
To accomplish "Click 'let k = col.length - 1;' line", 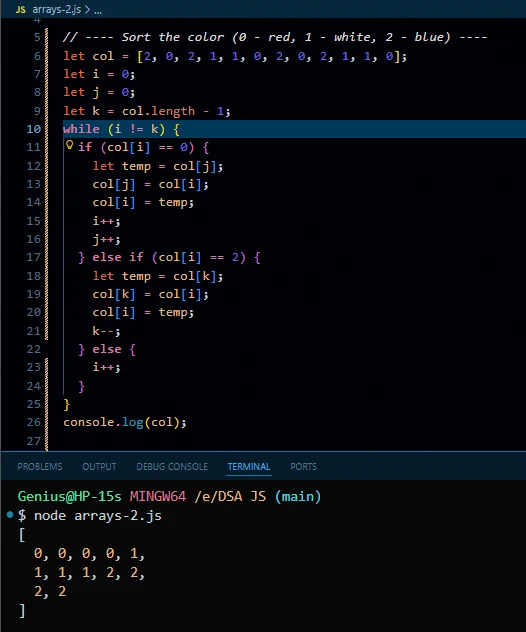I will pos(147,111).
